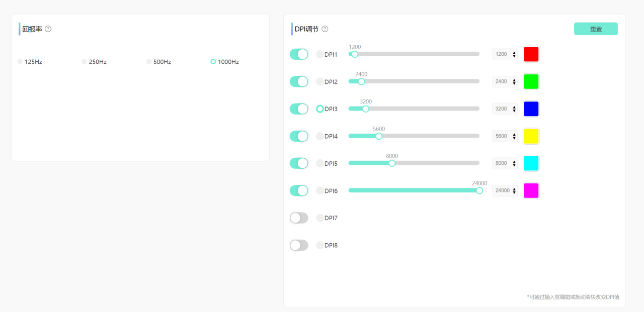
Task: Open the red color swatch for DPI1
Action: [531, 54]
